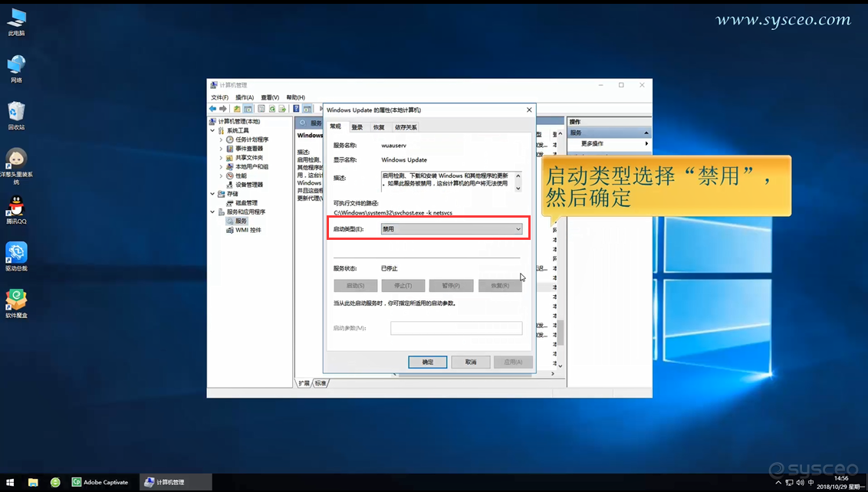868x492 pixels.
Task: Open the 回收站 recycle bin icon
Action: click(x=17, y=116)
